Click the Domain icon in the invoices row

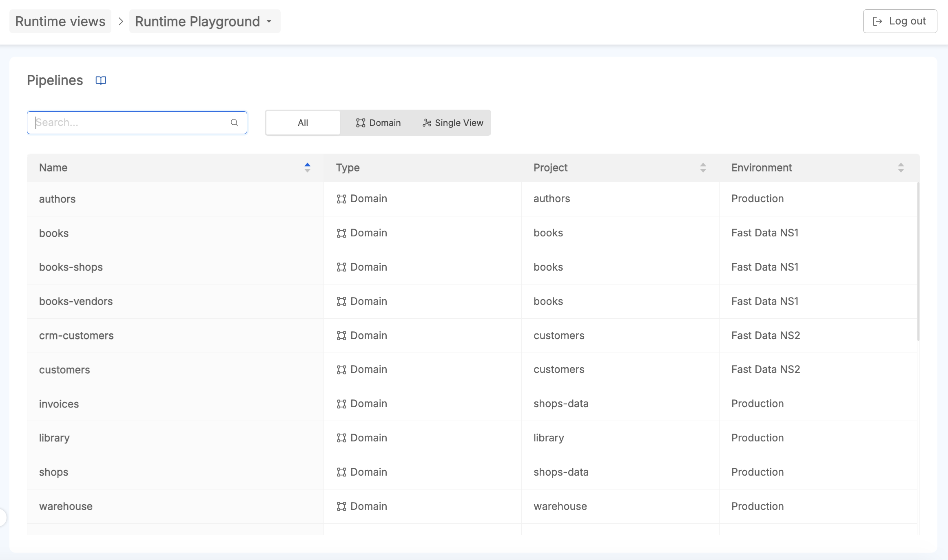click(342, 403)
